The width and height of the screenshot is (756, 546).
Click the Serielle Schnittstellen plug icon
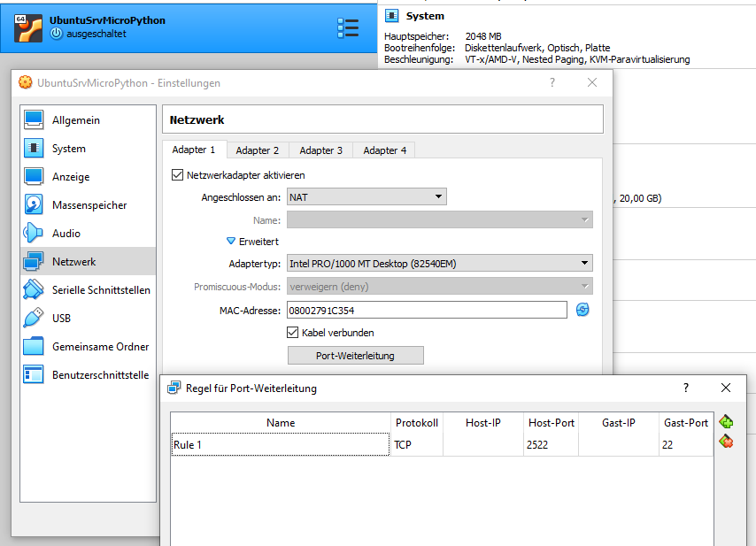[34, 289]
